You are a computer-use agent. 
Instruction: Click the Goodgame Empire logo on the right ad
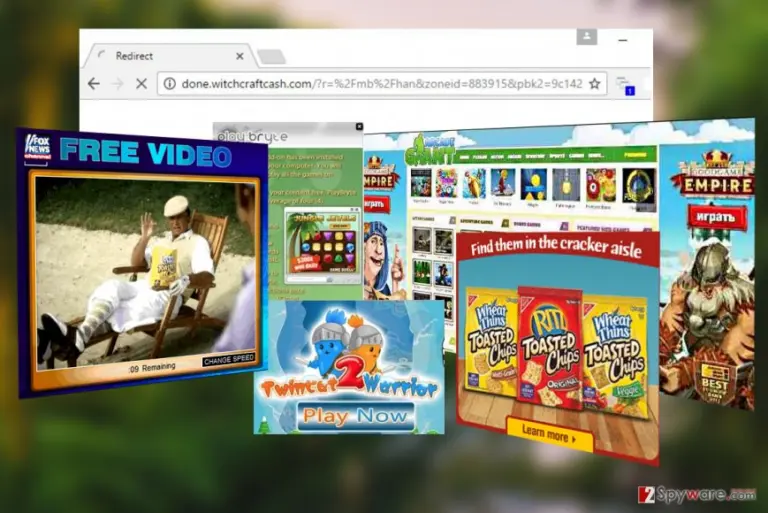[x=713, y=174]
